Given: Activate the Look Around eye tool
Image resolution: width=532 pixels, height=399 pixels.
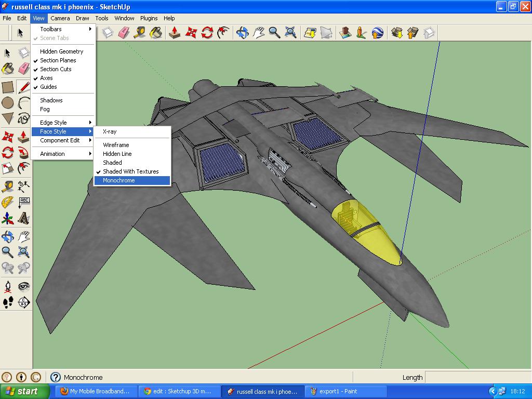Looking at the screenshot, I should tap(23, 287).
